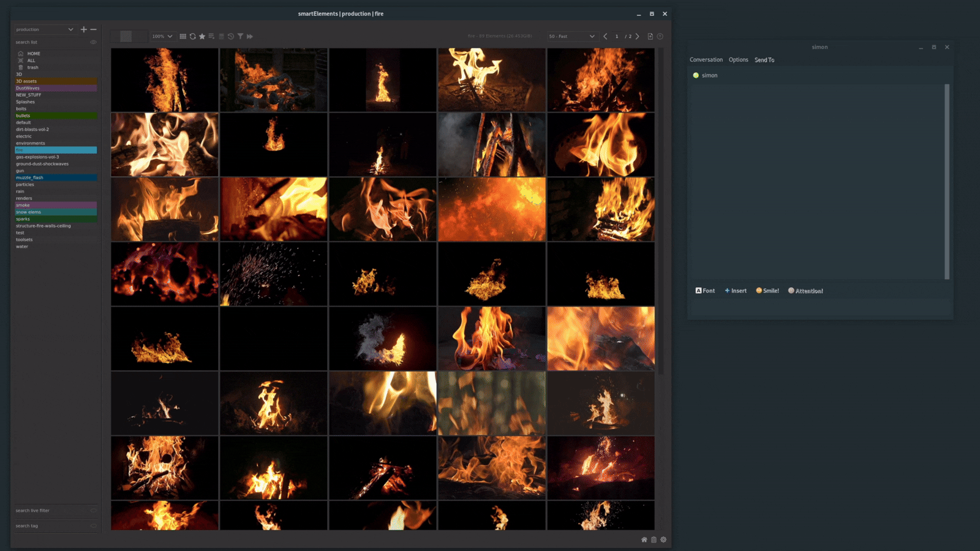The width and height of the screenshot is (980, 551).
Task: Open the filter funnel tool
Action: 241,36
